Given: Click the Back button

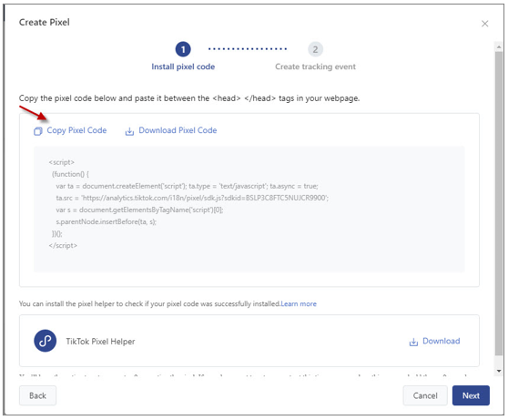Looking at the screenshot, I should (37, 395).
